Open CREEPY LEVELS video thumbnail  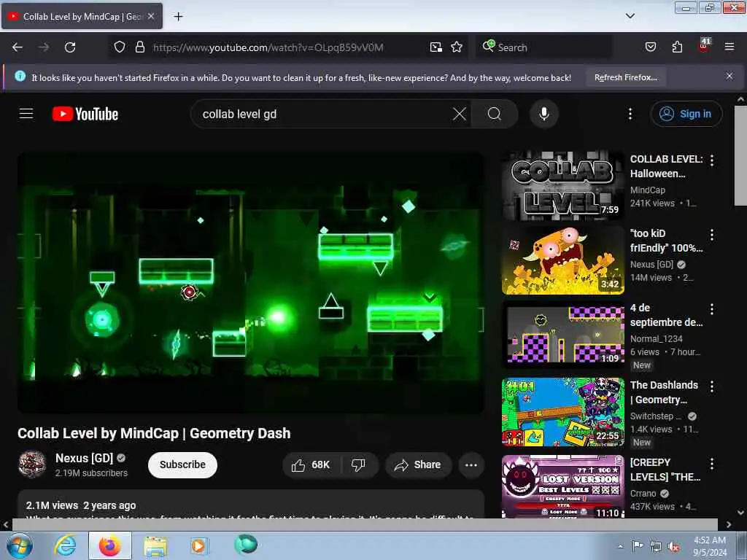[562, 486]
